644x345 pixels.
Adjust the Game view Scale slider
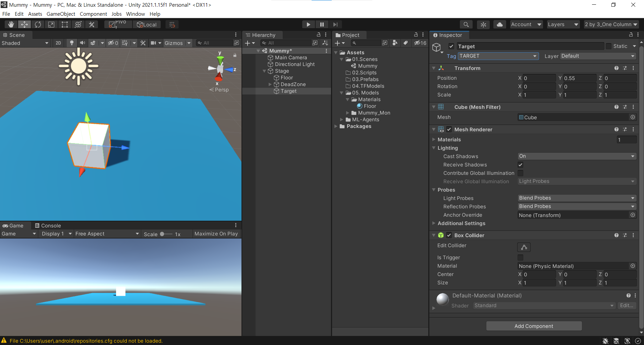166,234
